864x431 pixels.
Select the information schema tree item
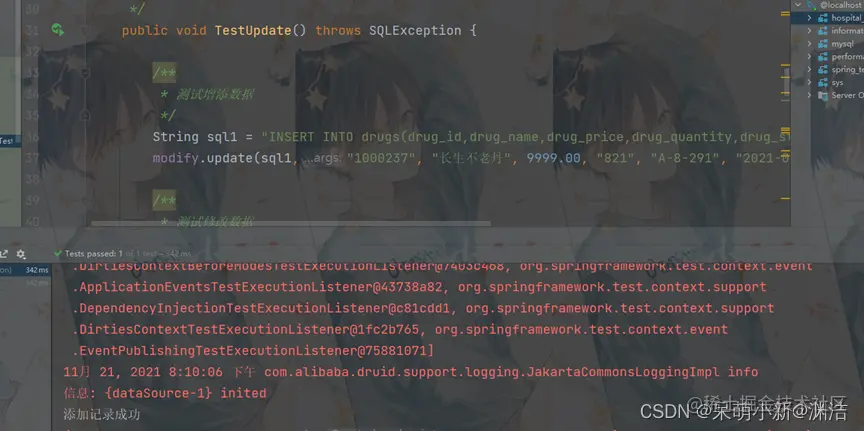tap(840, 31)
